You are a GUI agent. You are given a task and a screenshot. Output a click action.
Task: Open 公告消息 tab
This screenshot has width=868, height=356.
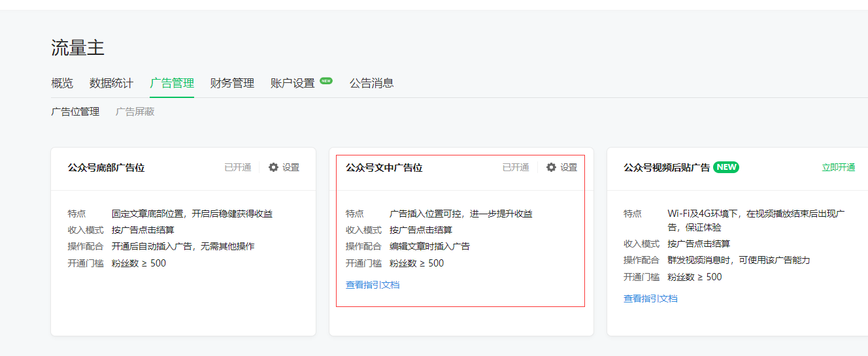371,83
